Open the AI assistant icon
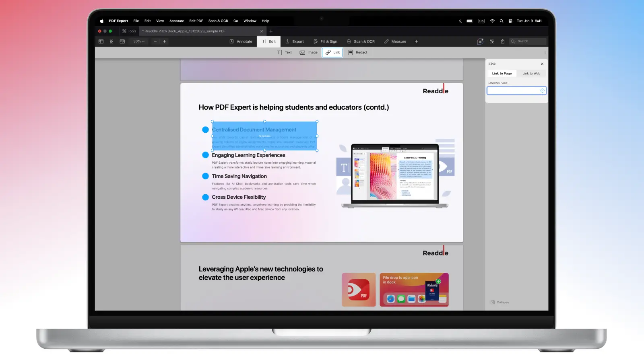644x362 pixels. pos(480,41)
